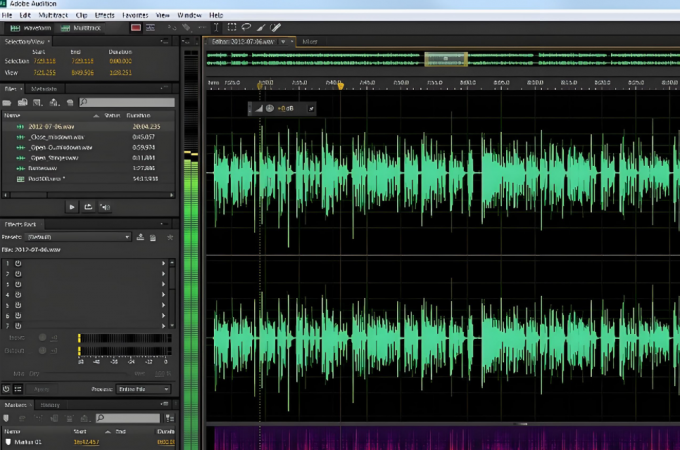Click the orange playhead marker on timeline
The height and width of the screenshot is (450, 680).
[x=340, y=85]
